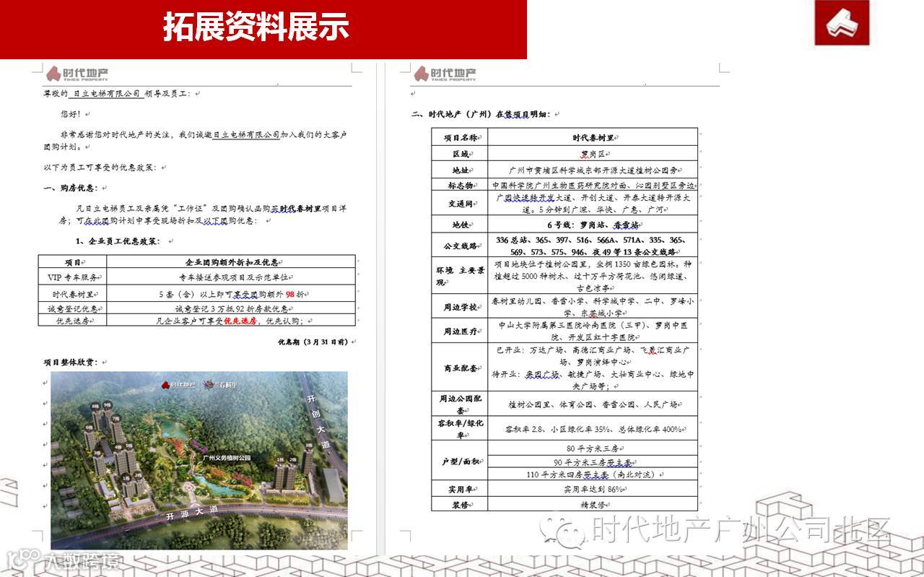Select the '地址' label cell
The image size is (924, 577).
tap(460, 170)
